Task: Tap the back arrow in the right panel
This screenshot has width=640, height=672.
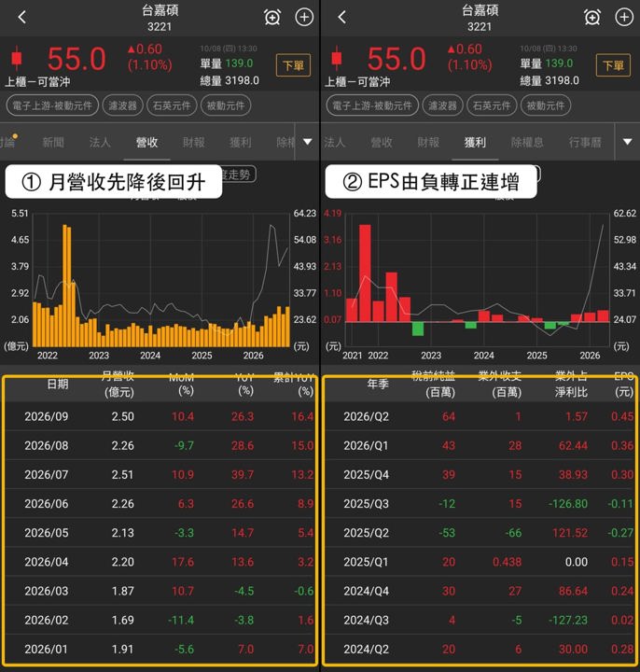Action: pos(341,17)
